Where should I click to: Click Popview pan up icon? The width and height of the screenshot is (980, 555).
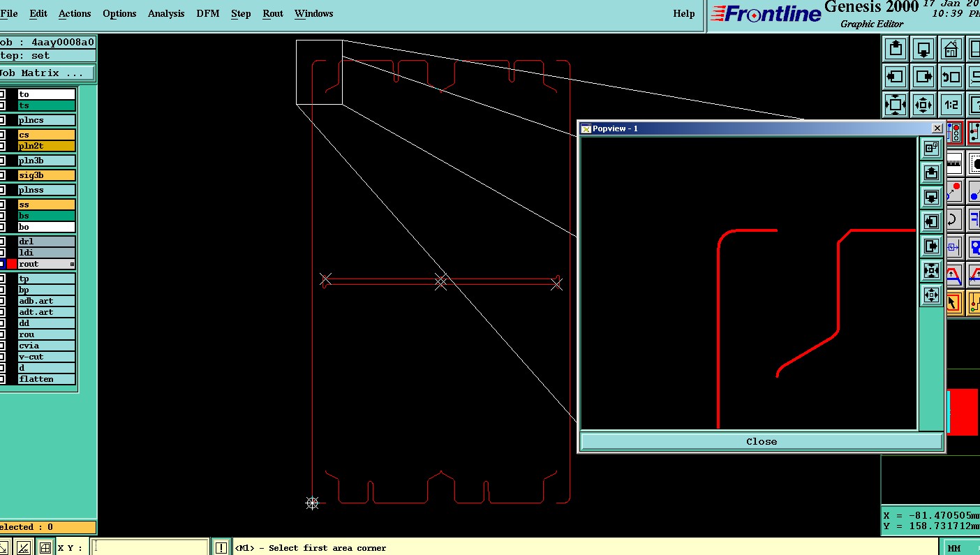pyautogui.click(x=931, y=172)
